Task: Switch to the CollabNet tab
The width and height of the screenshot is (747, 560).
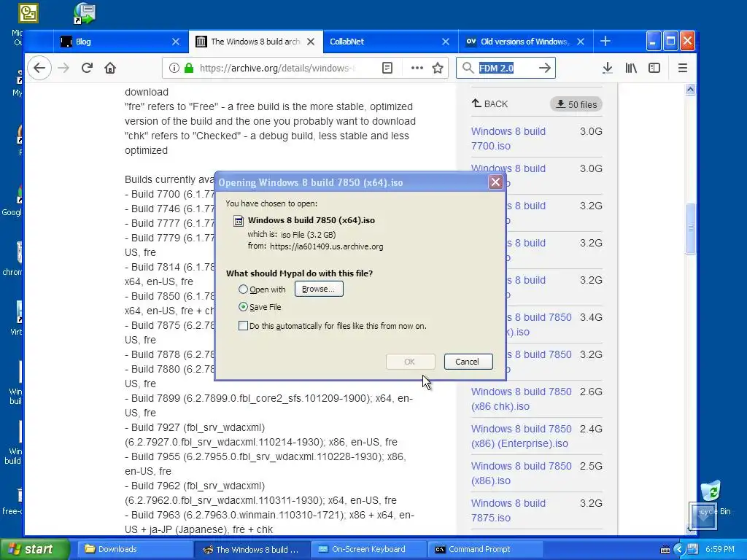Action: [x=391, y=42]
